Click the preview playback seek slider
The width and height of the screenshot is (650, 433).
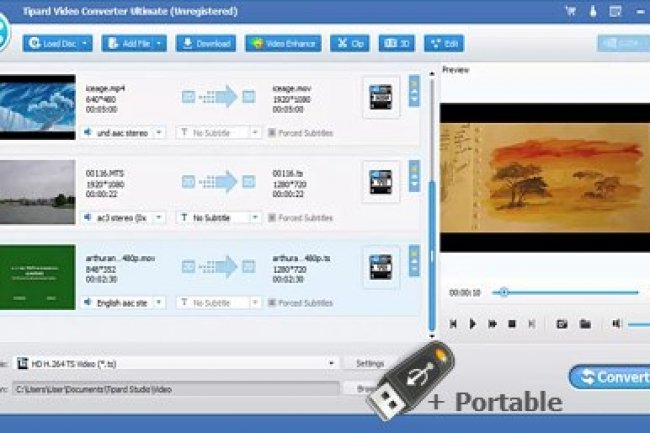tap(560, 292)
